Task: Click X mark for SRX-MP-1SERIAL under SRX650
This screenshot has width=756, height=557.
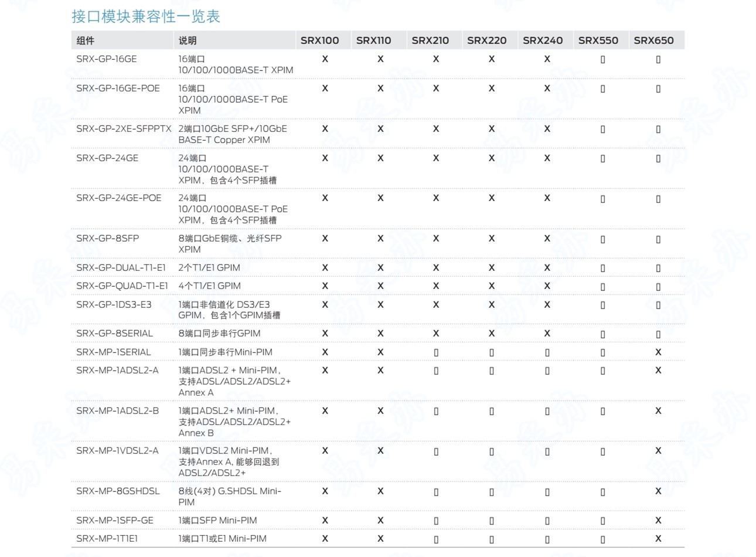Action: pyautogui.click(x=658, y=352)
